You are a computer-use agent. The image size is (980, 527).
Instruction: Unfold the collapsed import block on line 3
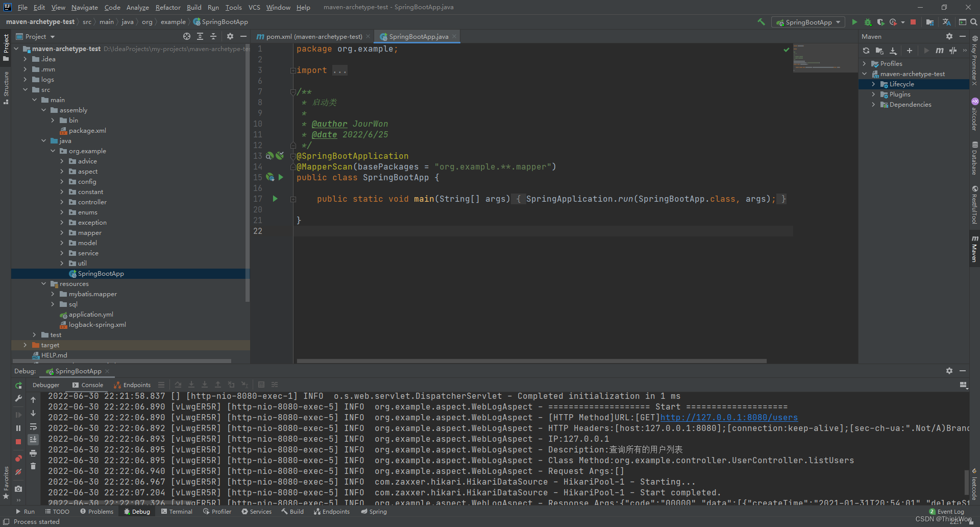[293, 70]
